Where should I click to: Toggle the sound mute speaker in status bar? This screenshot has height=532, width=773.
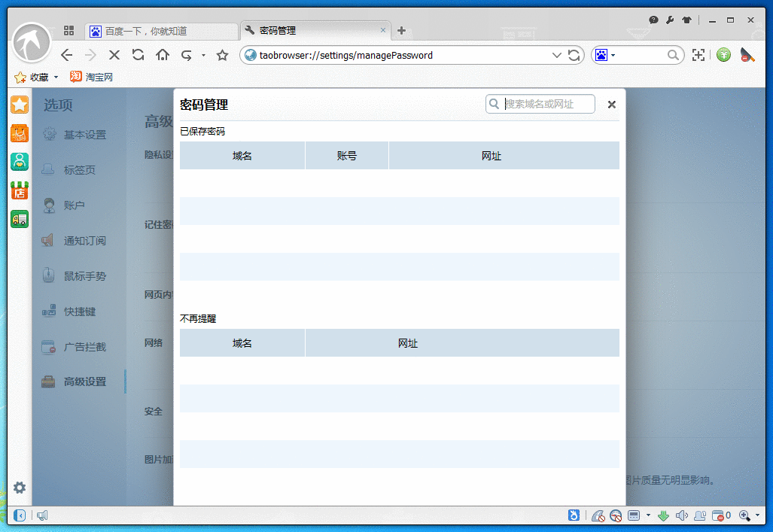coord(682,515)
